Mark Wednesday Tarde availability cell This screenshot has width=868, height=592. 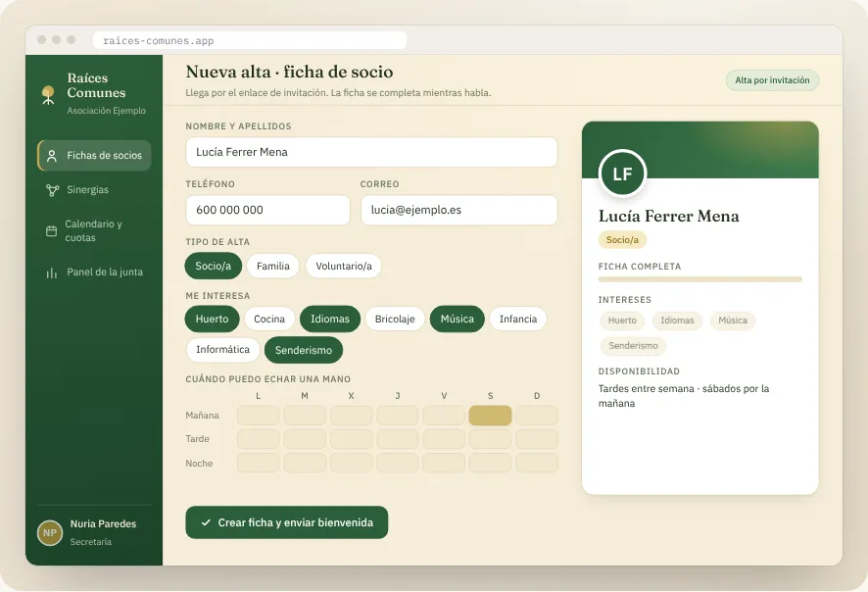click(351, 439)
